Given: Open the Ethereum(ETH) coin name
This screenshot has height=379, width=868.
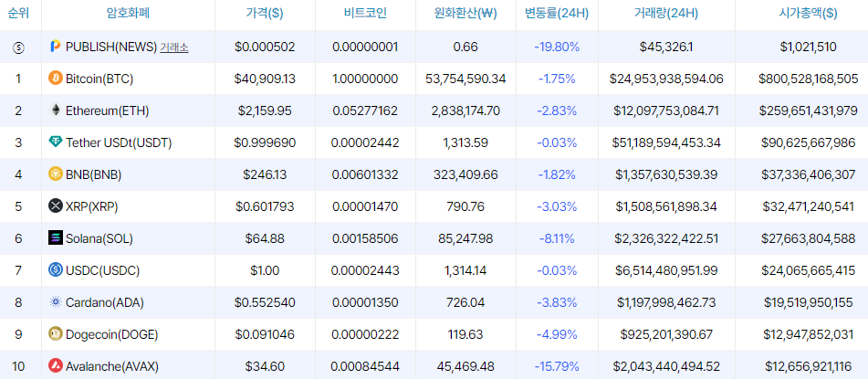Looking at the screenshot, I should click(x=108, y=111).
